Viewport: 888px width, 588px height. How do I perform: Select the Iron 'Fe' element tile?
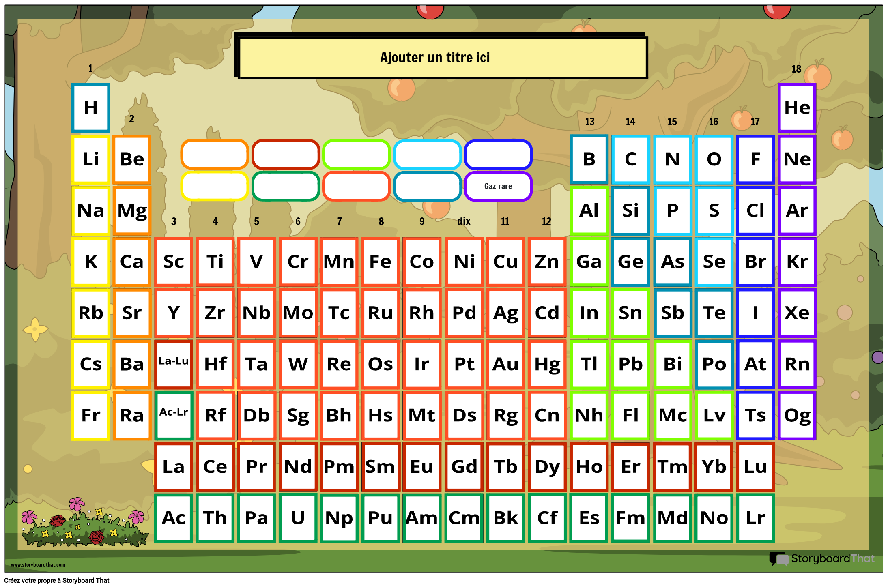click(x=380, y=262)
